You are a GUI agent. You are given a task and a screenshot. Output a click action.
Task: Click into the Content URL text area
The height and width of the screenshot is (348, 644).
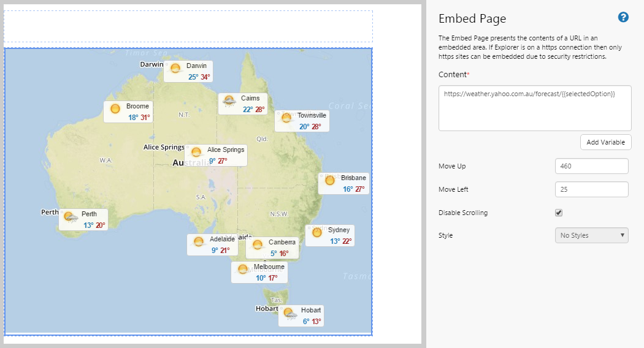535,108
